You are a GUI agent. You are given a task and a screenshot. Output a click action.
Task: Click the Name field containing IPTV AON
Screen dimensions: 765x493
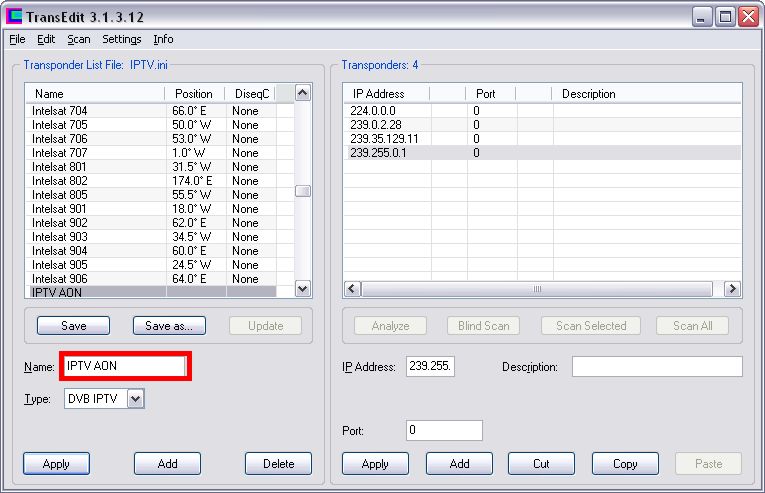[x=125, y=366]
